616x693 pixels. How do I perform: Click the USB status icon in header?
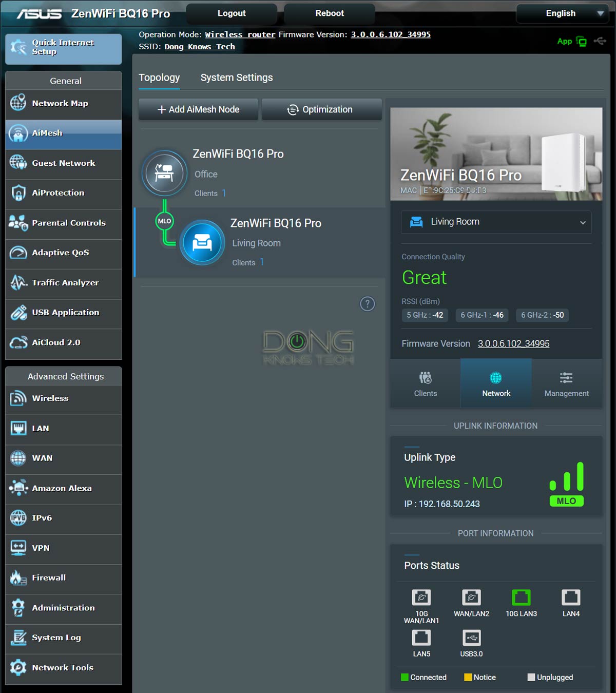point(600,41)
